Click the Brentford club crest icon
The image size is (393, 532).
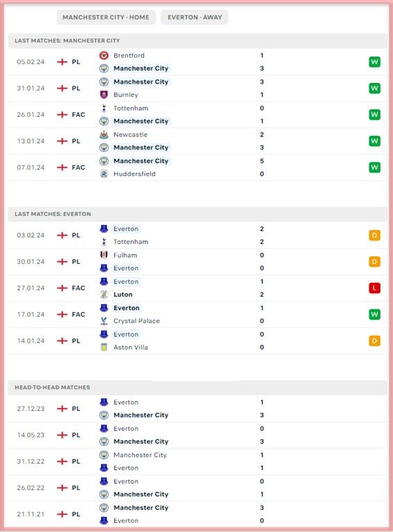pos(104,55)
